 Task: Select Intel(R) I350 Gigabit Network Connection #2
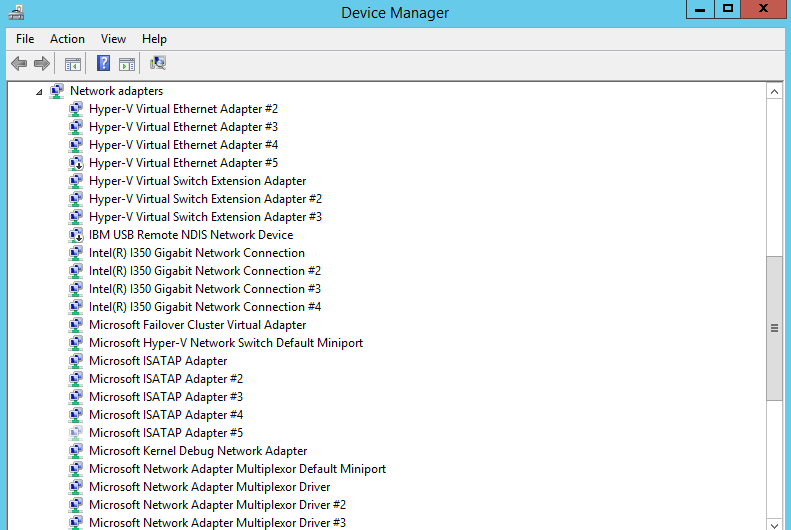pyautogui.click(x=205, y=271)
